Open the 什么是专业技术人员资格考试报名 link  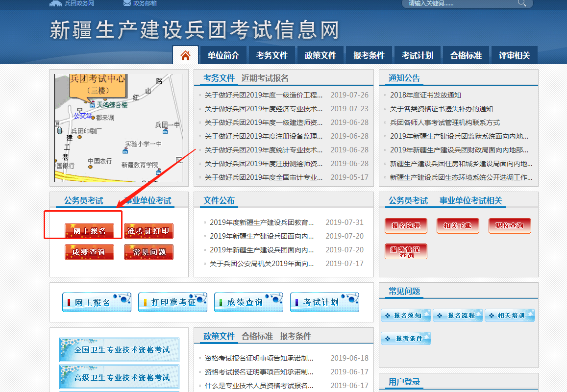pyautogui.click(x=259, y=386)
